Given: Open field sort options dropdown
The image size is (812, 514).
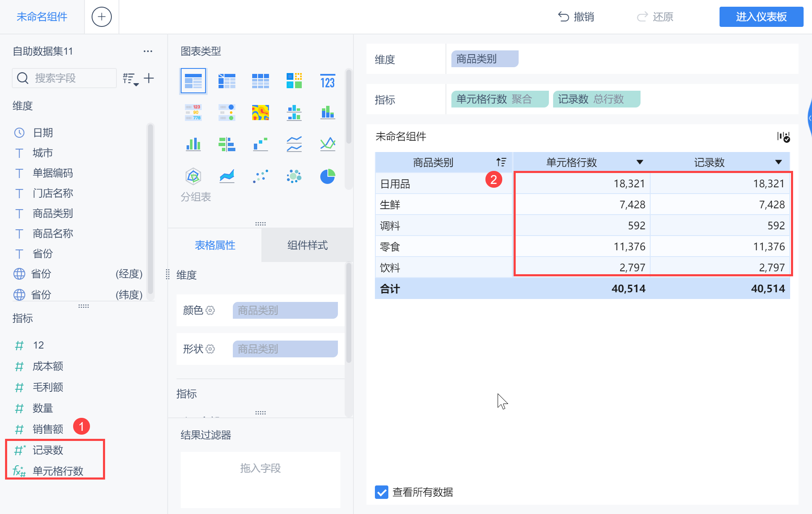Looking at the screenshot, I should click(x=131, y=79).
